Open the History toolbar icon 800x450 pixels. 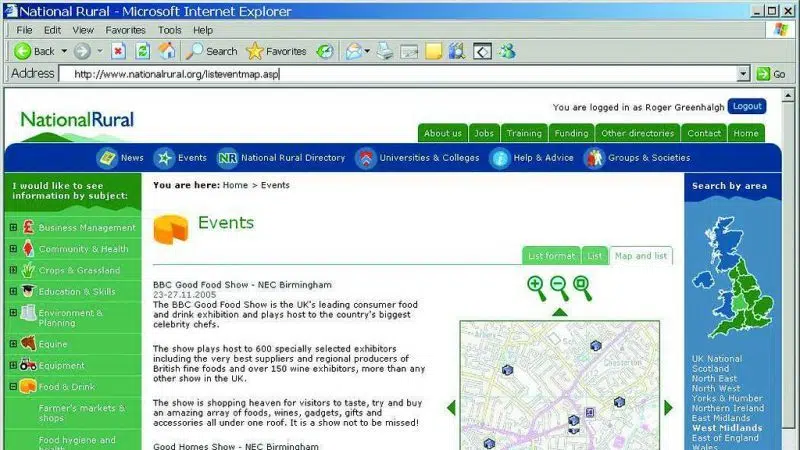click(x=325, y=51)
